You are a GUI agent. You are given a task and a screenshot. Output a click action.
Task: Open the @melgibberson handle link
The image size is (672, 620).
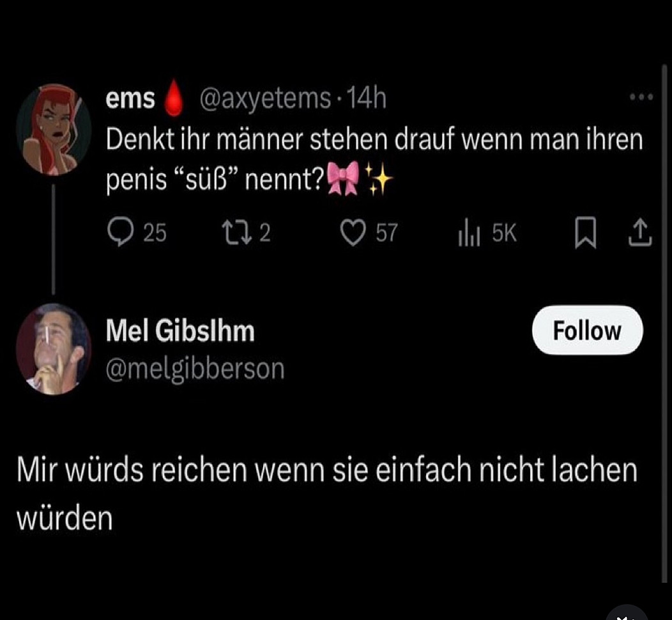(195, 369)
